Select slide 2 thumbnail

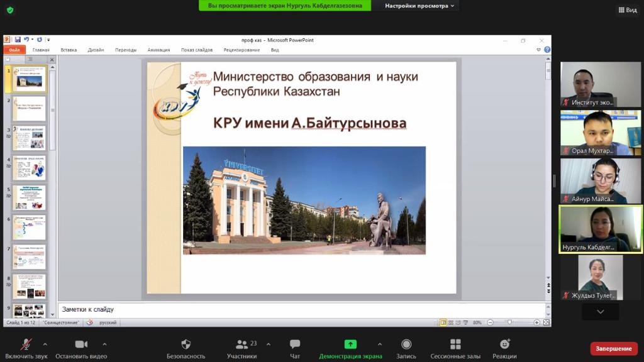(29, 108)
